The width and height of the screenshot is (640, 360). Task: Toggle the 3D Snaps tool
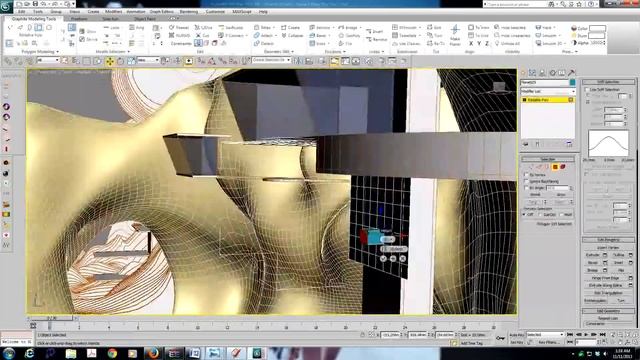point(201,61)
